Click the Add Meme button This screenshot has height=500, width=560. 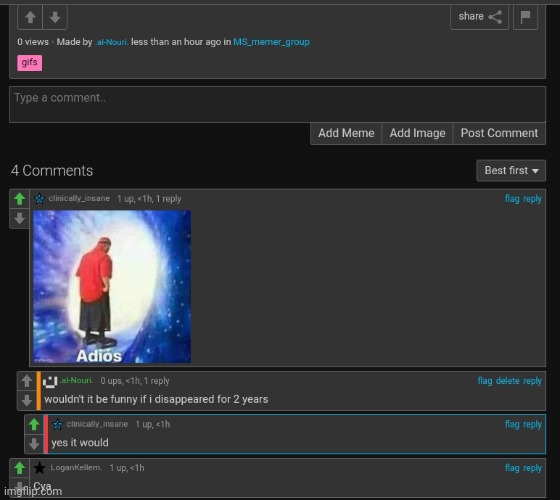click(x=346, y=133)
